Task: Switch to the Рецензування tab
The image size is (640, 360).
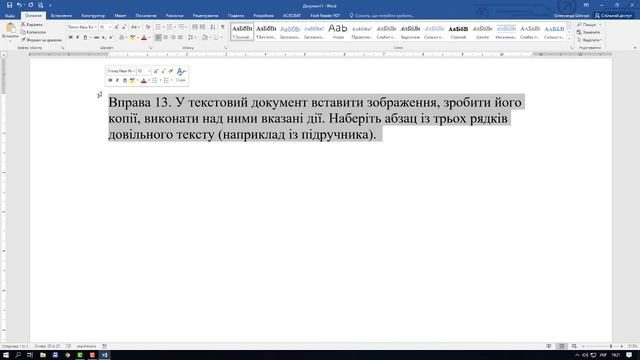Action: pos(206,16)
